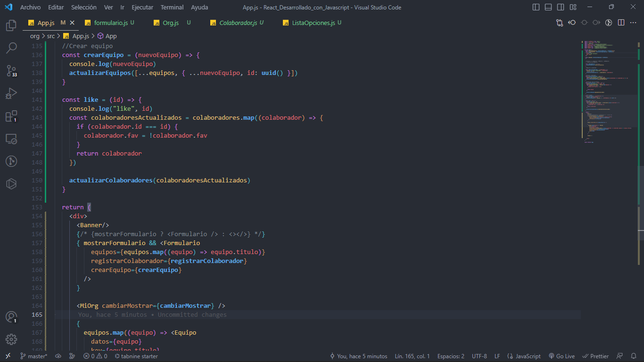Open the Selección menu
This screenshot has width=644, height=362.
[84, 7]
